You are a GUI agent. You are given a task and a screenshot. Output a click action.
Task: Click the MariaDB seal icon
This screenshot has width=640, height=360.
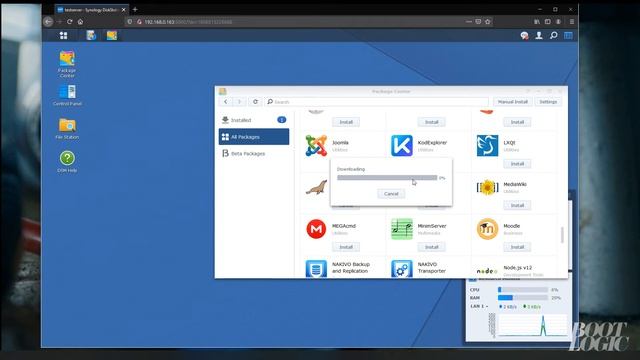pyautogui.click(x=316, y=187)
